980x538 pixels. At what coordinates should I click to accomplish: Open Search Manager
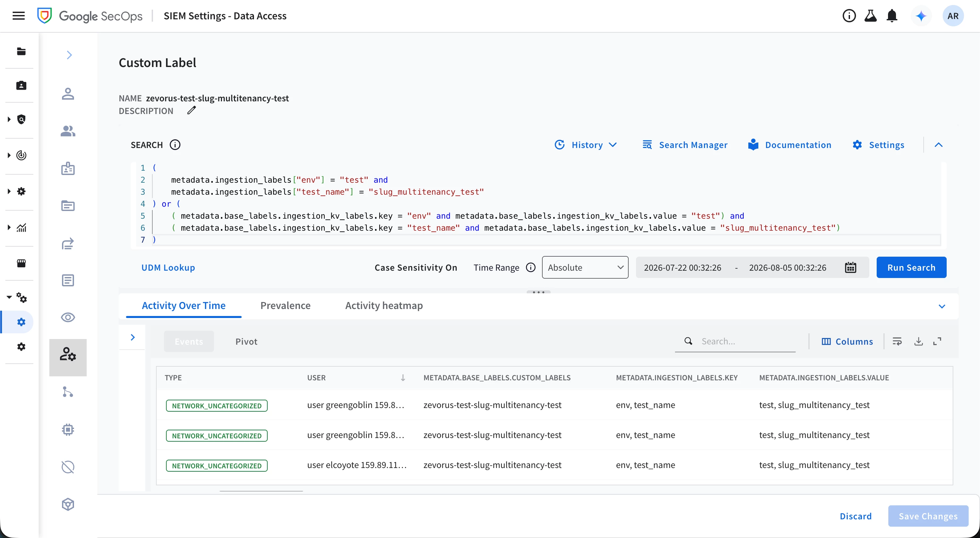point(684,145)
